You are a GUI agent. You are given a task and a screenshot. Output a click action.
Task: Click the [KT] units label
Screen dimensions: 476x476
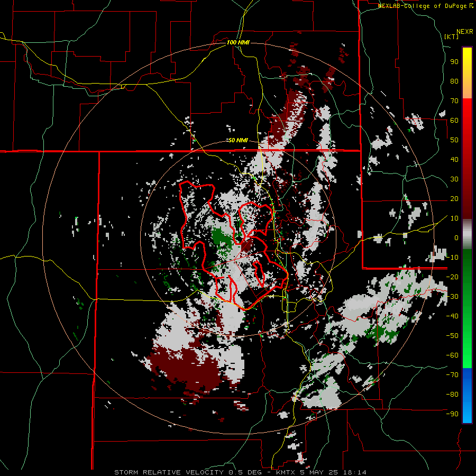pyautogui.click(x=452, y=36)
